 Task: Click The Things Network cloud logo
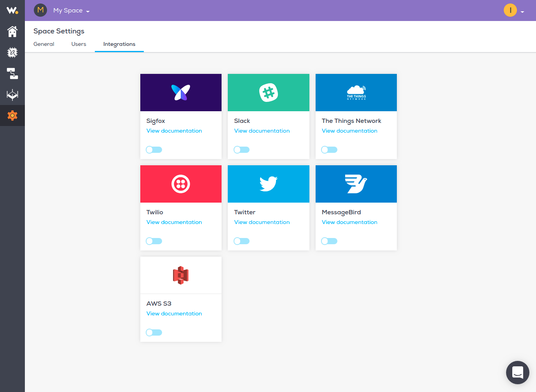(356, 93)
